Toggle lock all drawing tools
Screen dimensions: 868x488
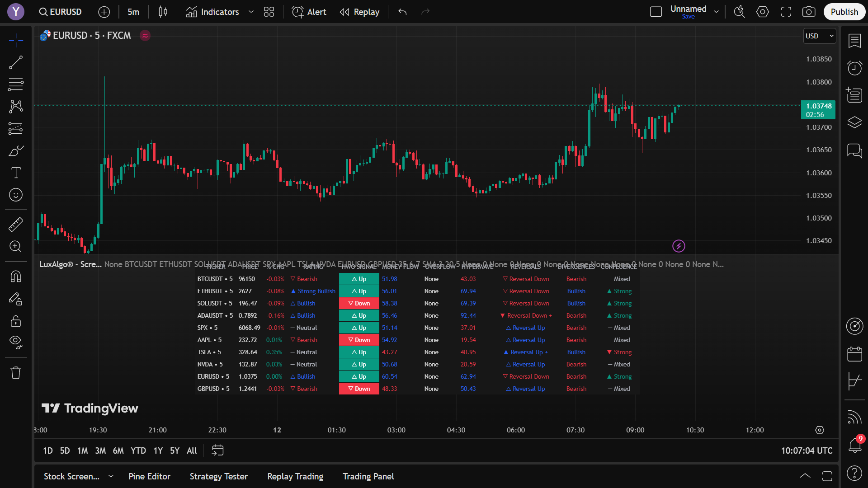point(16,321)
